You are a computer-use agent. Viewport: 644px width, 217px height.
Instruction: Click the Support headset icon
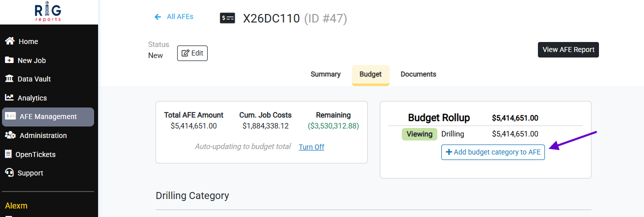(x=9, y=173)
